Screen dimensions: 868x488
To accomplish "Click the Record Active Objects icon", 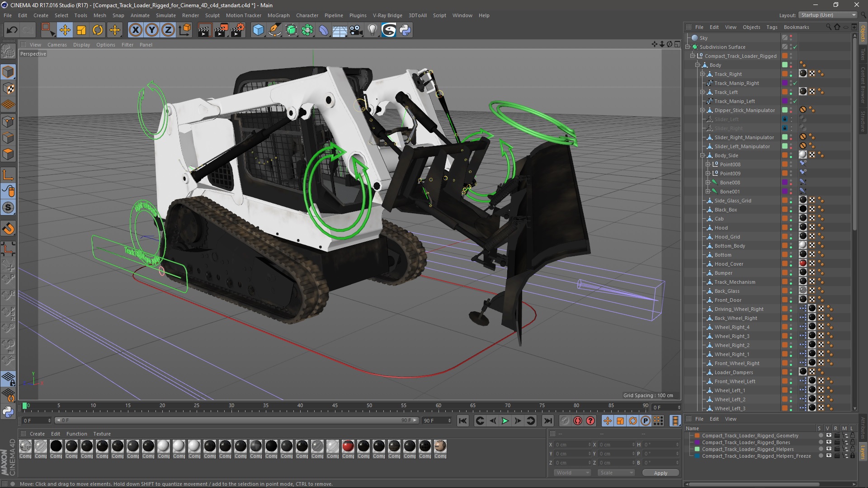I will point(565,421).
